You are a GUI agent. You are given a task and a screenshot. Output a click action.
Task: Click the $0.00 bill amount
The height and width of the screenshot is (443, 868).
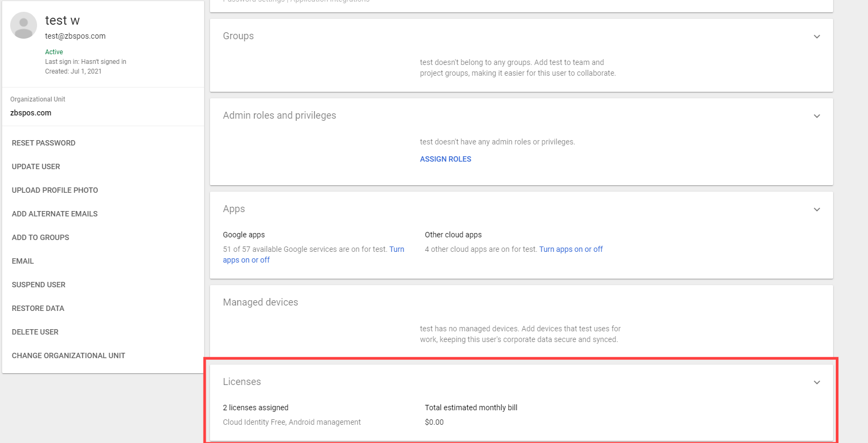(434, 422)
